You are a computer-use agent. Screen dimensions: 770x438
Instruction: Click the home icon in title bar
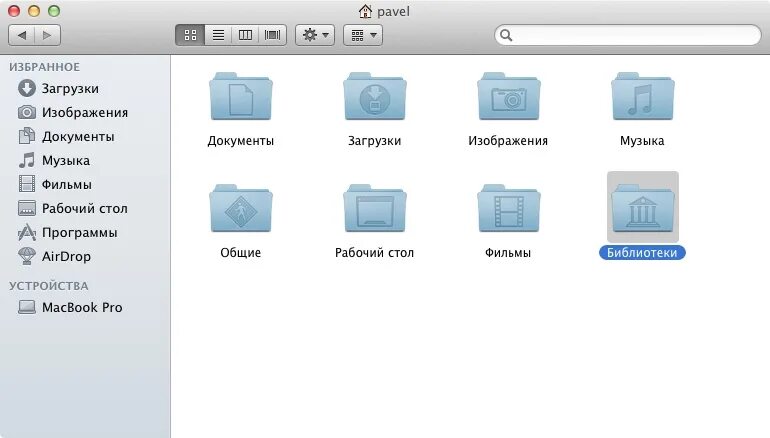[365, 11]
